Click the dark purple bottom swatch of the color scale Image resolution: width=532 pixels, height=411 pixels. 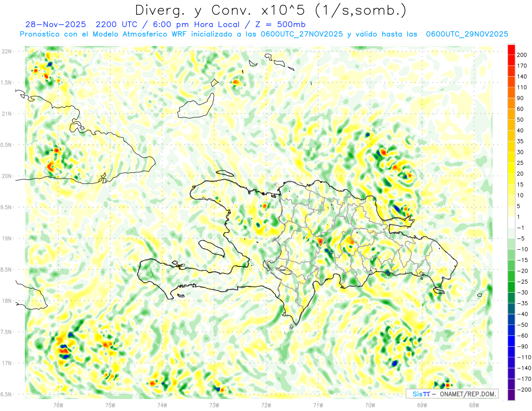click(511, 395)
